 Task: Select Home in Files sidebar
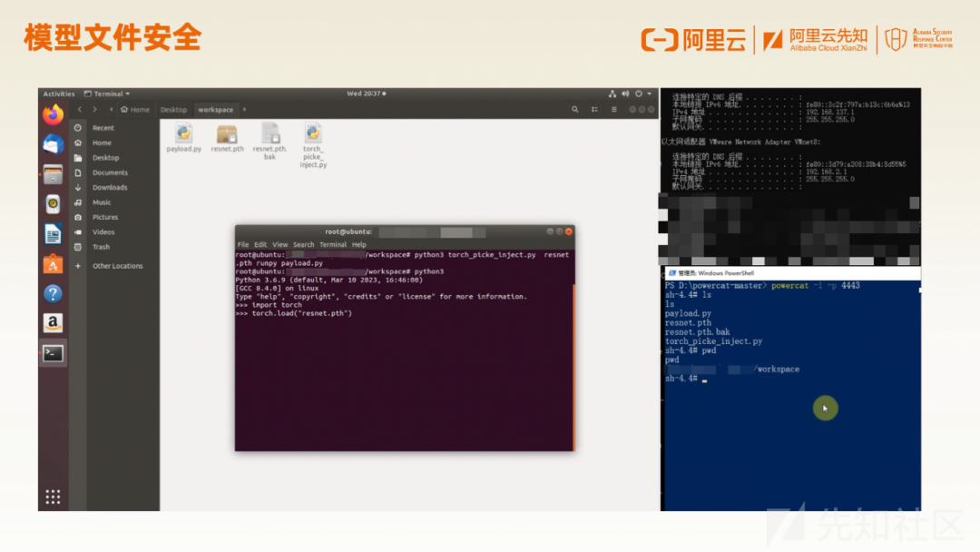tap(102, 143)
